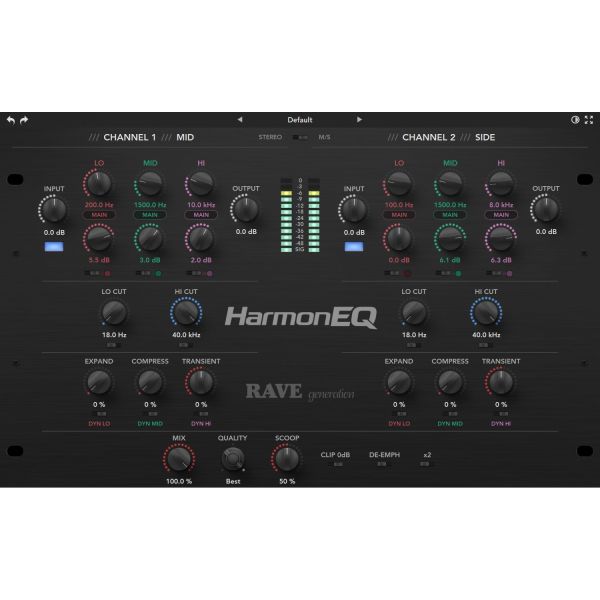Screen dimensions: 600x600
Task: Open Channel 2 MID band MAIN selector
Action: (x=450, y=215)
